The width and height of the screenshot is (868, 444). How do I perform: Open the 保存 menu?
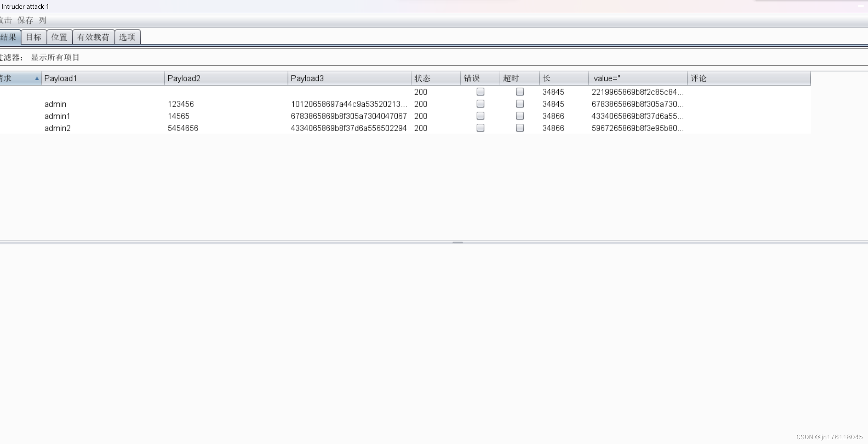coord(25,20)
